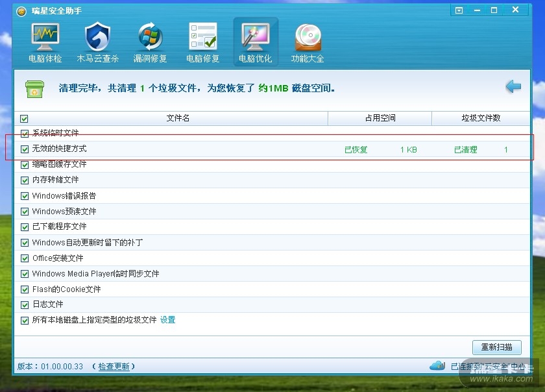This screenshot has height=392, width=545.
Task: Uncheck 无效的快捷方式 checkbox
Action: (25, 149)
